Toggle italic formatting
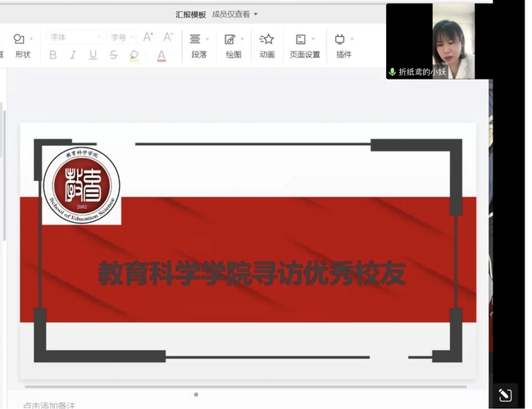Image resolution: width=532 pixels, height=409 pixels. tap(73, 55)
